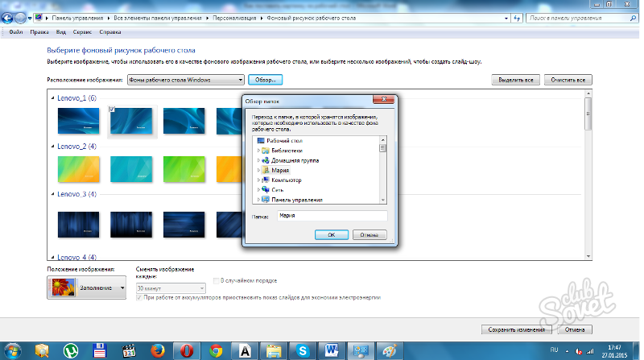Click the 'Папка' folder name field

point(331,216)
